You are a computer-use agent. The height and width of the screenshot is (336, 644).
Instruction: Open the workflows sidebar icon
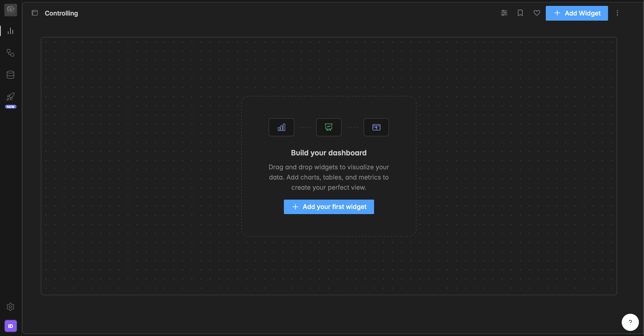pos(10,53)
